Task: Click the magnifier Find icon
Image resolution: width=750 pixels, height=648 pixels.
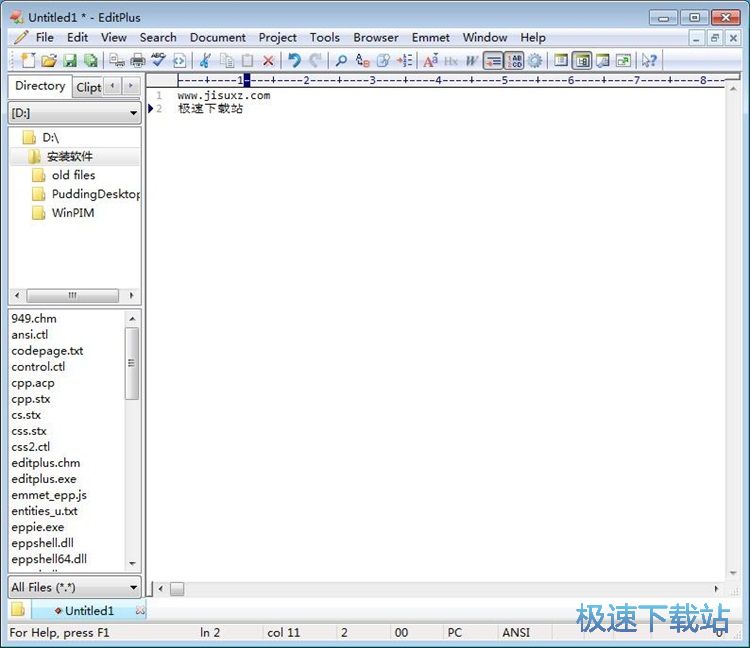Action: click(341, 61)
